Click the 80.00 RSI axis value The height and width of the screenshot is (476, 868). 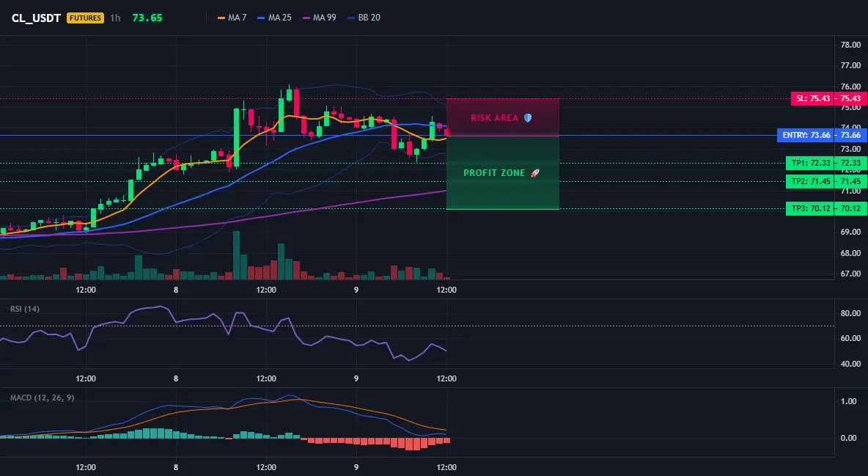tap(850, 314)
